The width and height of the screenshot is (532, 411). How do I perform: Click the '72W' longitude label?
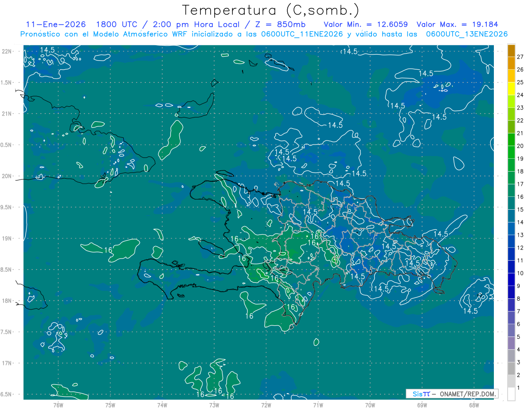coord(266,405)
